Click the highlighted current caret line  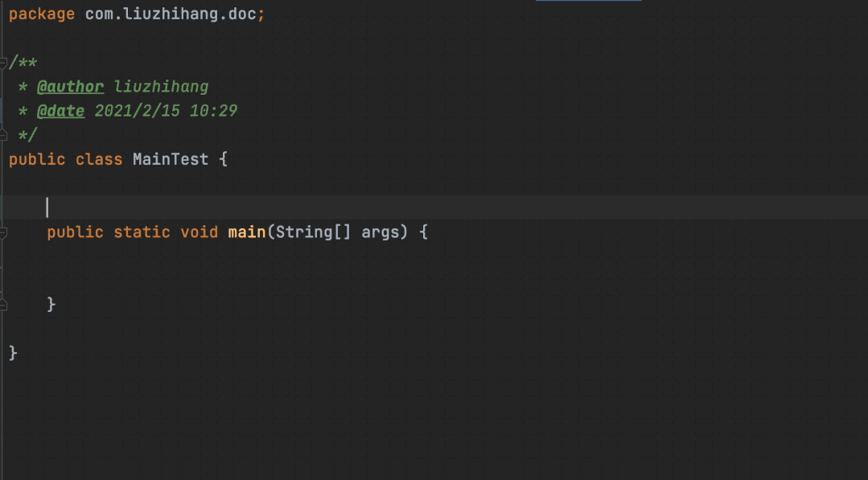point(434,207)
